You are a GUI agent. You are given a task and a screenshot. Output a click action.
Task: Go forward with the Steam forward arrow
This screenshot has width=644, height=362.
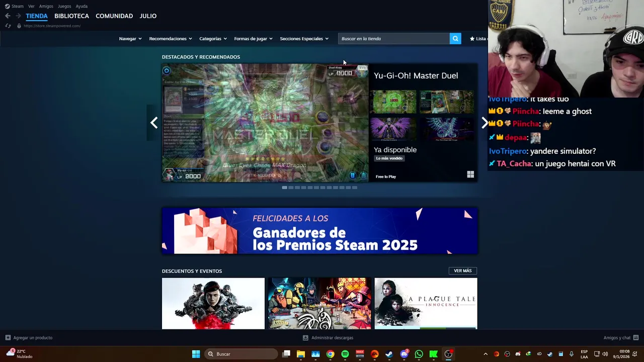click(18, 16)
